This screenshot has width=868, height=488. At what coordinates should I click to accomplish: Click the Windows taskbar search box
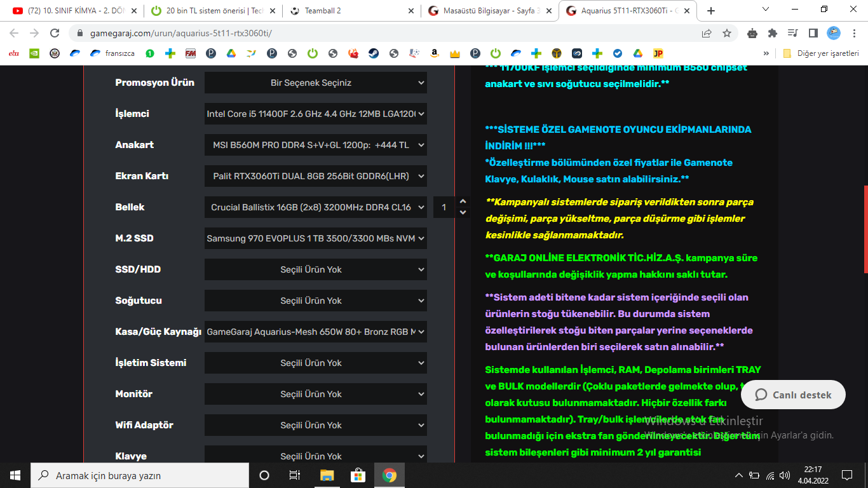140,475
